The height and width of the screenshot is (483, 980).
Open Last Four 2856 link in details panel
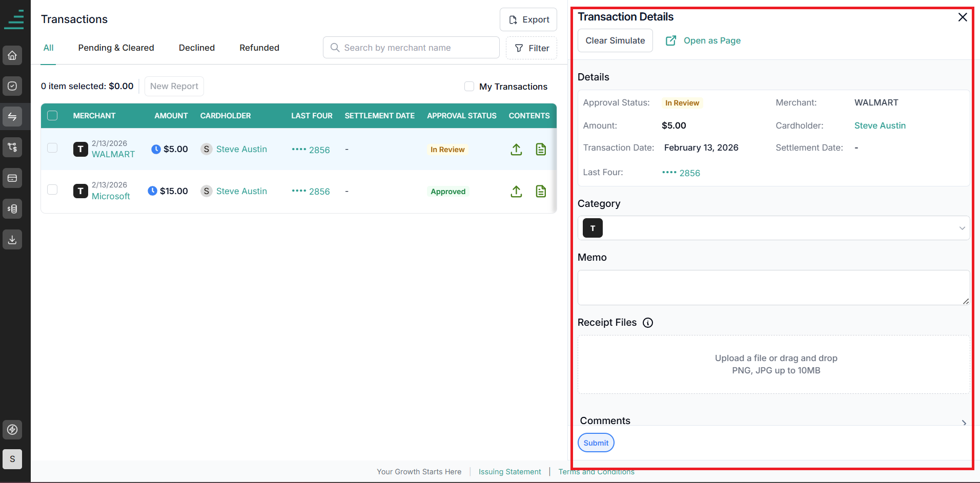coord(681,173)
